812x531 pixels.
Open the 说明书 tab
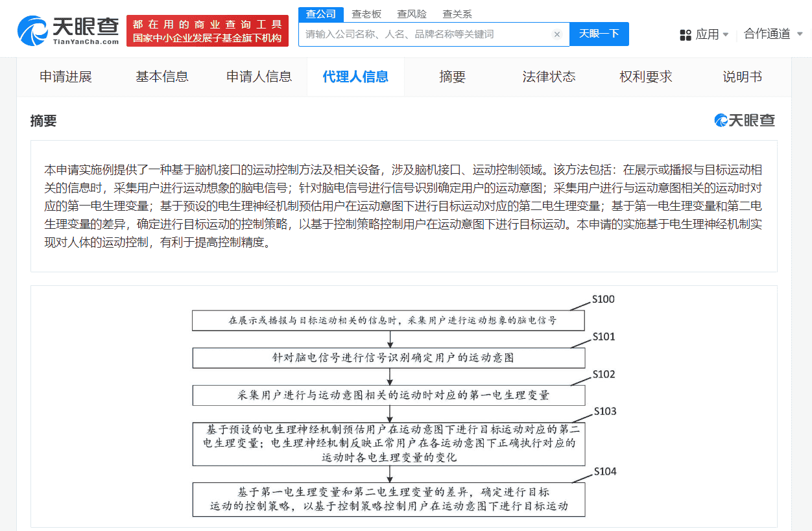coord(742,77)
